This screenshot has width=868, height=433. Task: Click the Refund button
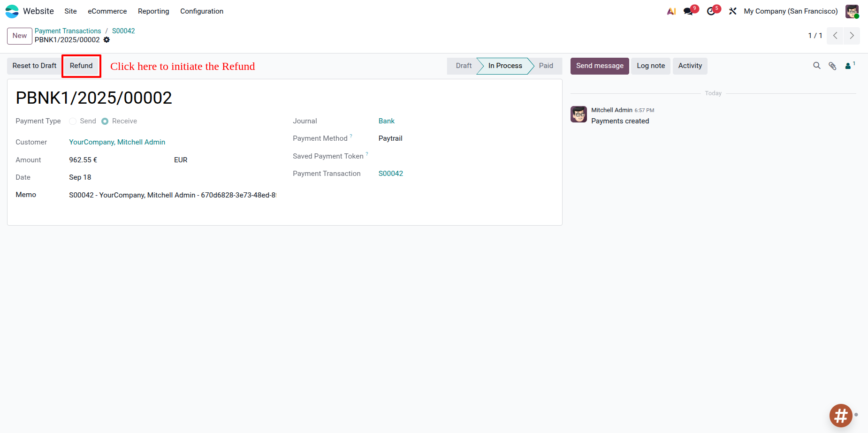coord(81,66)
